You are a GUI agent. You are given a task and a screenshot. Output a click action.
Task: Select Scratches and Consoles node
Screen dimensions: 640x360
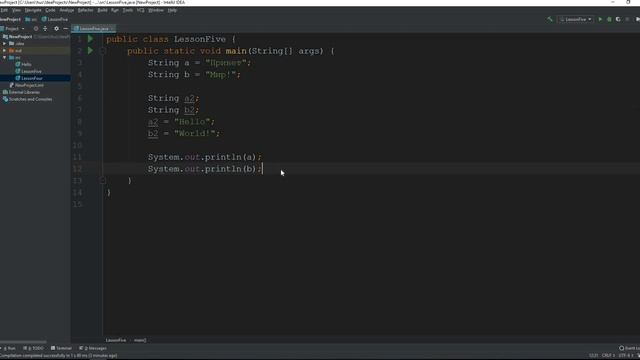point(28,99)
